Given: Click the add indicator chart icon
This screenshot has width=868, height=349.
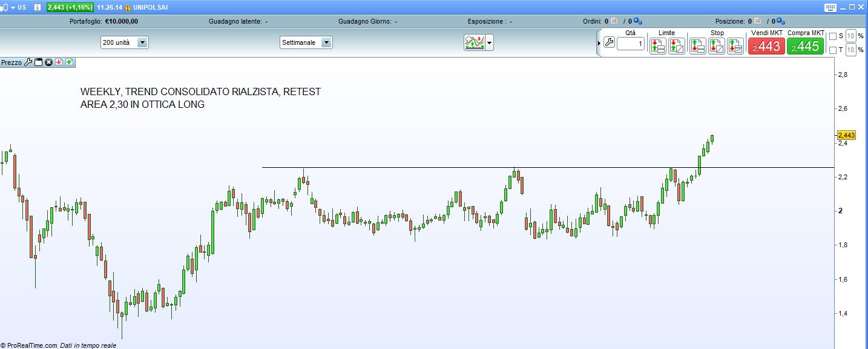Looking at the screenshot, I should (474, 42).
